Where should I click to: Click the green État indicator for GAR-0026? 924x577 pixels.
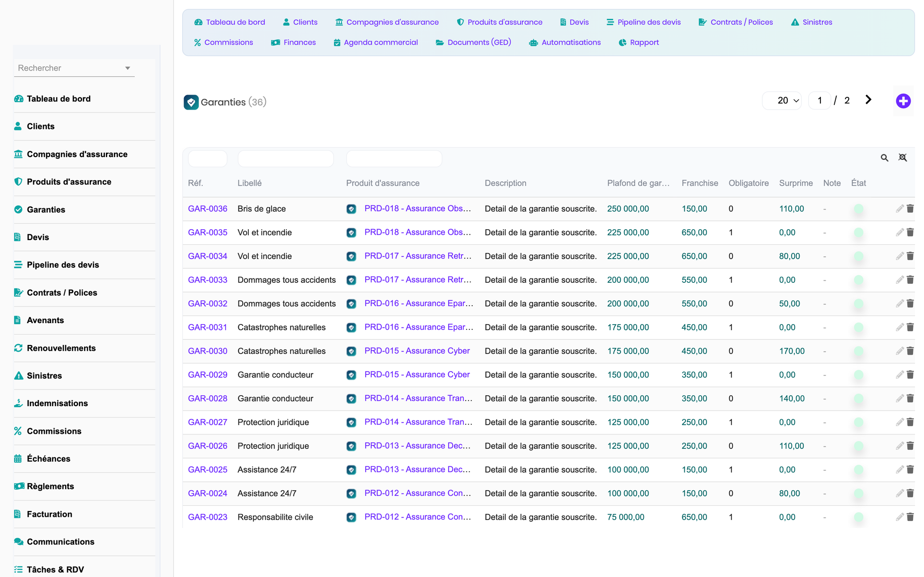[858, 446]
